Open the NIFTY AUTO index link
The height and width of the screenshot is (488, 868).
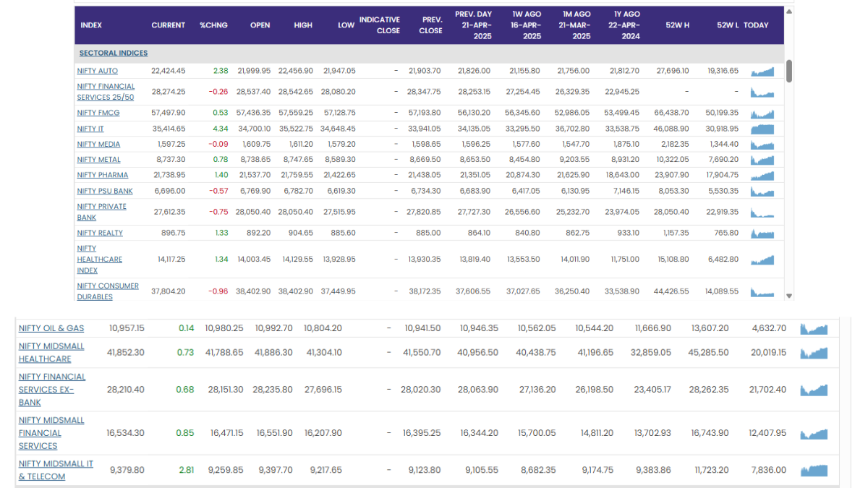[x=98, y=71]
